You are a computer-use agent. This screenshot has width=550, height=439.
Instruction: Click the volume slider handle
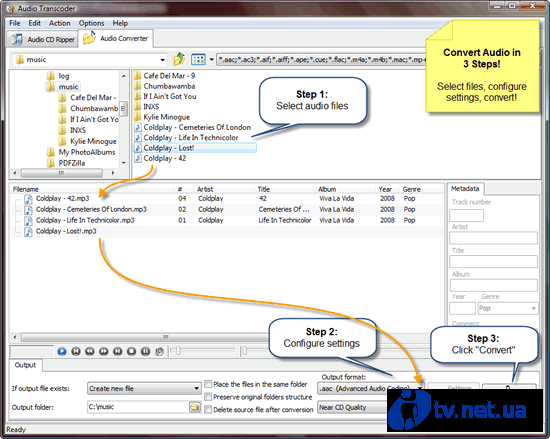[244, 351]
